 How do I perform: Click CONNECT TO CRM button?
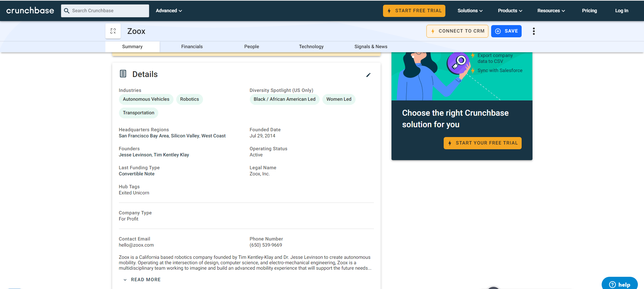[457, 31]
